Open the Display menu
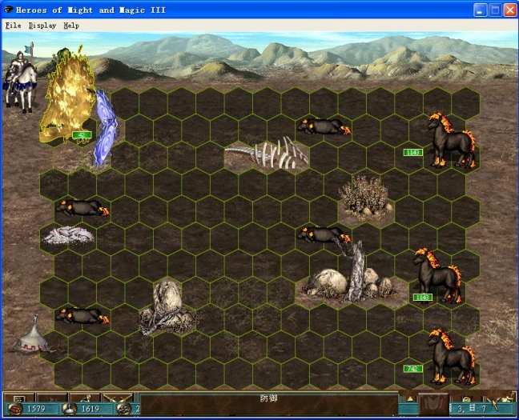519x420 pixels. pos(42,26)
